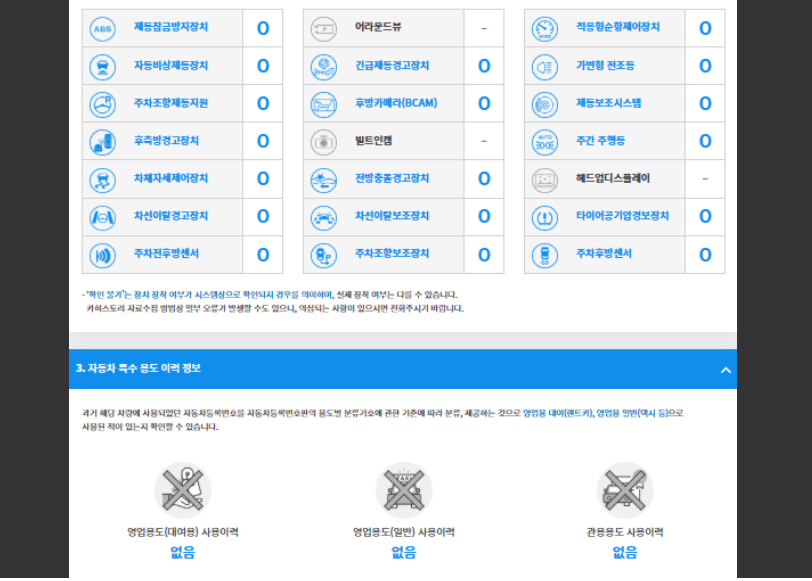
Task: Click the '-' value in the 헤드업디스플레이 row
Action: point(705,179)
